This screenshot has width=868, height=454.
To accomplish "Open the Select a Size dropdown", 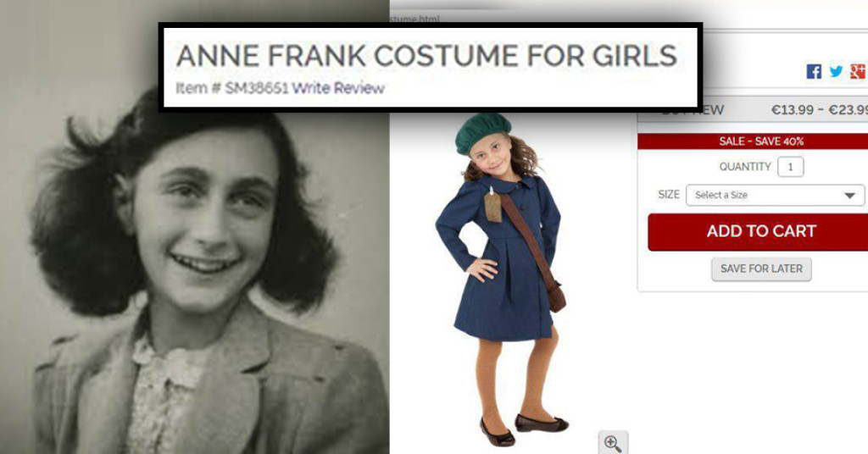I will coord(775,195).
